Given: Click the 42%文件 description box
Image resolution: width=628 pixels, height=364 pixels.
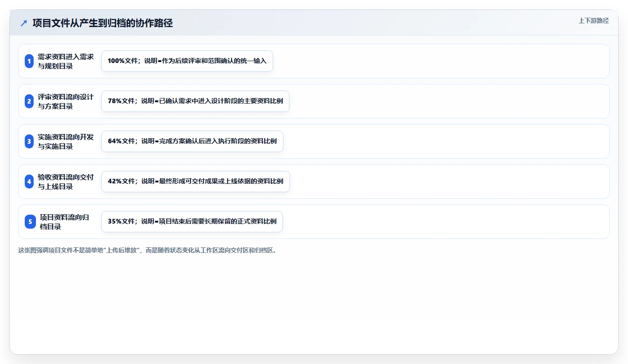Looking at the screenshot, I should coord(196,182).
